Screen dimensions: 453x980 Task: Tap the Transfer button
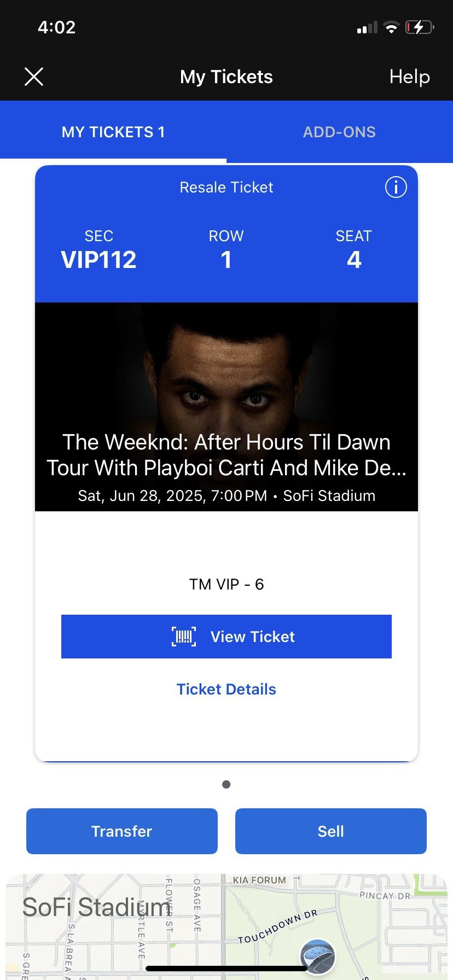click(122, 831)
